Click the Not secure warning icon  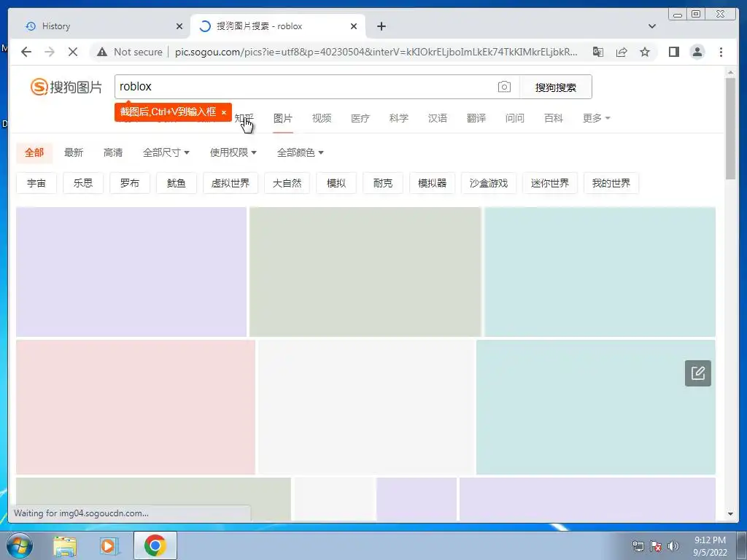(x=102, y=52)
